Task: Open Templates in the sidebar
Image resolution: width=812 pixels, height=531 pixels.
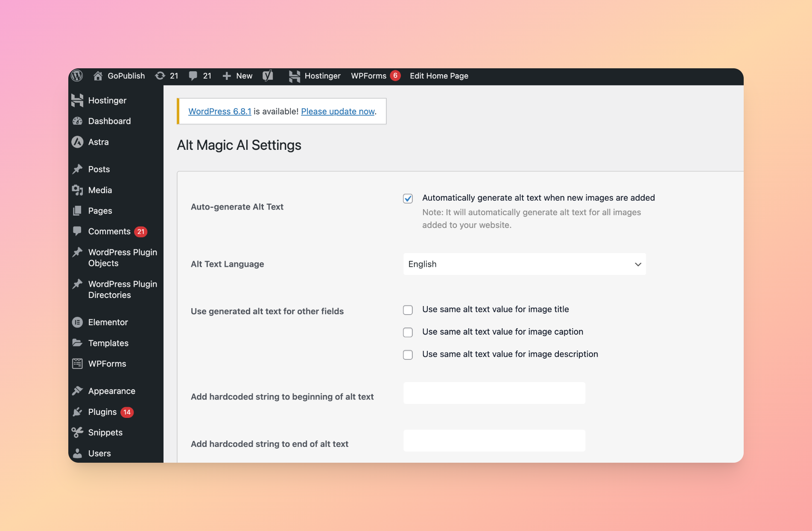Action: [x=116, y=343]
